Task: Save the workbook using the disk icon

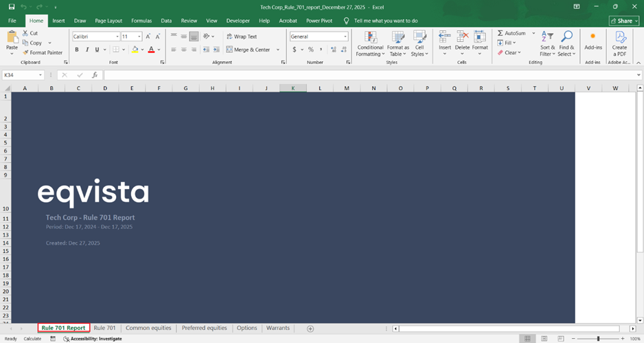Action: pos(12,6)
